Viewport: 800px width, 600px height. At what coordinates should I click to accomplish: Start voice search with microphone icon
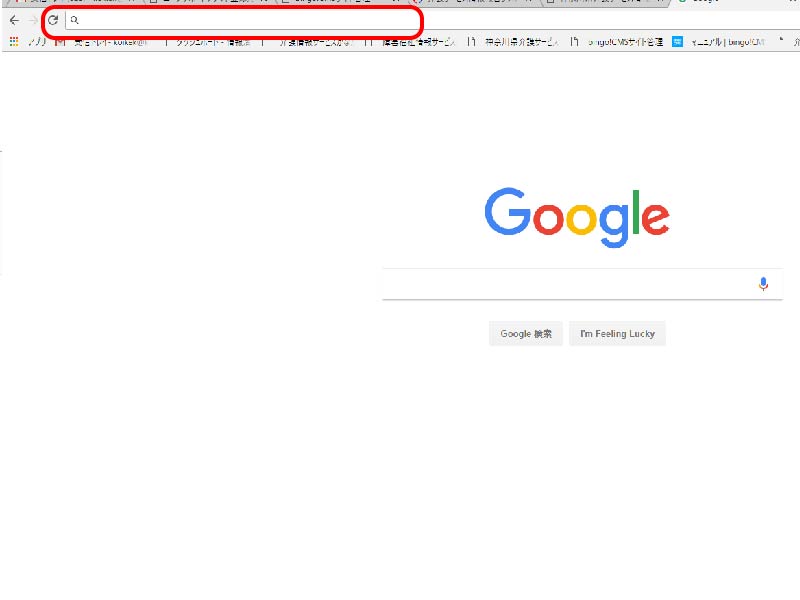click(763, 284)
